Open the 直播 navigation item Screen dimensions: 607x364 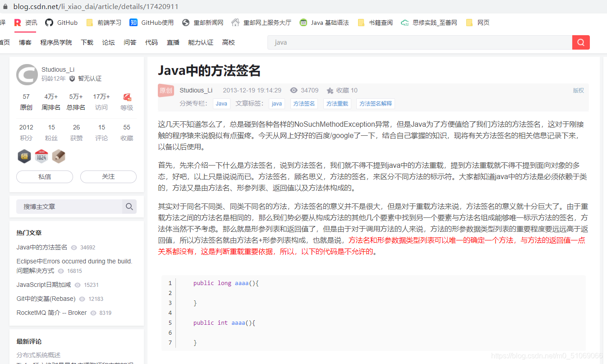[173, 42]
